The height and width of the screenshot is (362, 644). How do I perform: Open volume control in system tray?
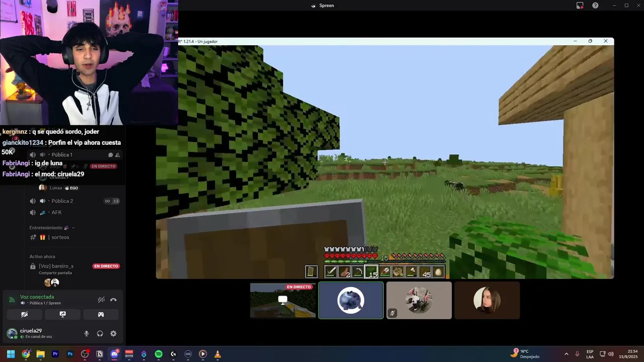pyautogui.click(x=611, y=354)
